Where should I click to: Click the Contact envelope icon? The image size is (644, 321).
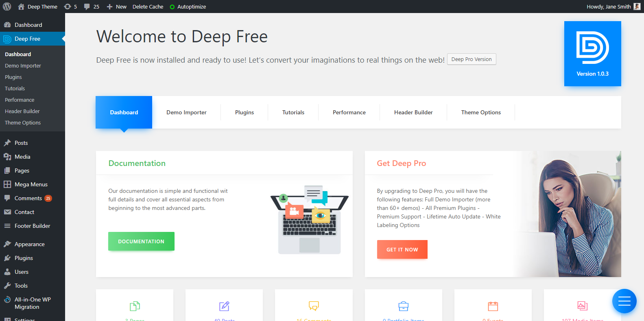click(x=7, y=212)
